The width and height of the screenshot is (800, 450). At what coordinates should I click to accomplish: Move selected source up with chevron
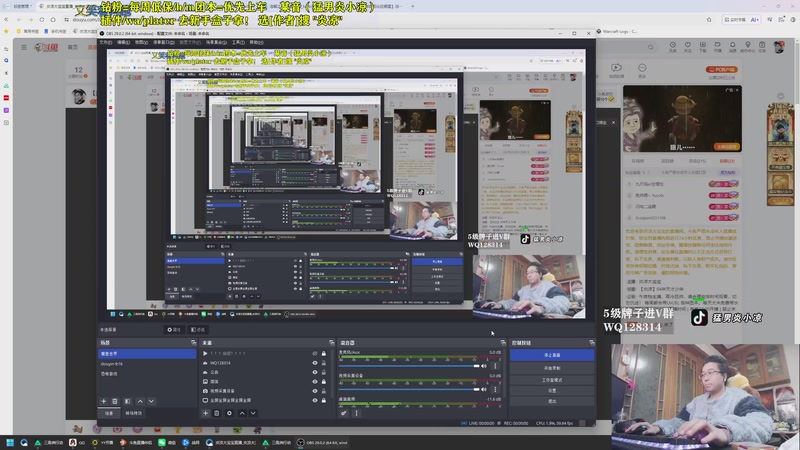[242, 413]
